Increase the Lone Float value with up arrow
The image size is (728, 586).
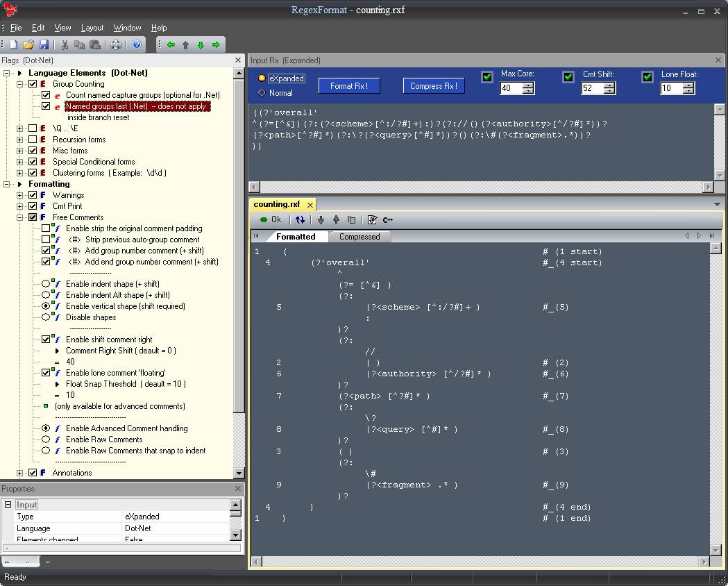point(688,85)
